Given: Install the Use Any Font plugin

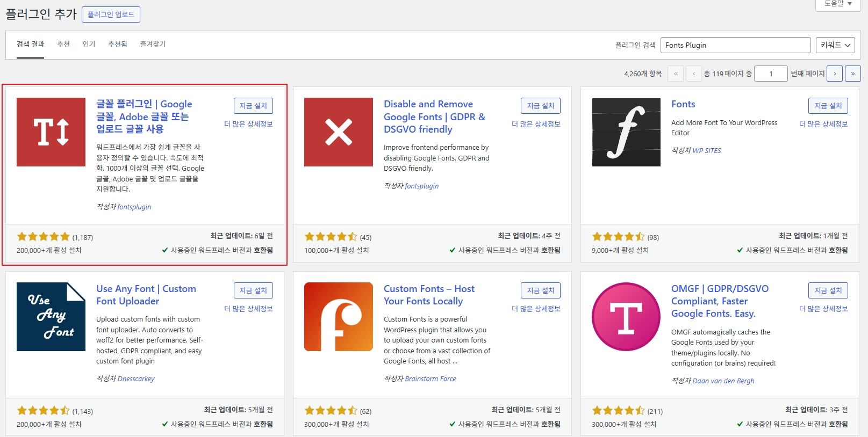Looking at the screenshot, I should click(253, 290).
